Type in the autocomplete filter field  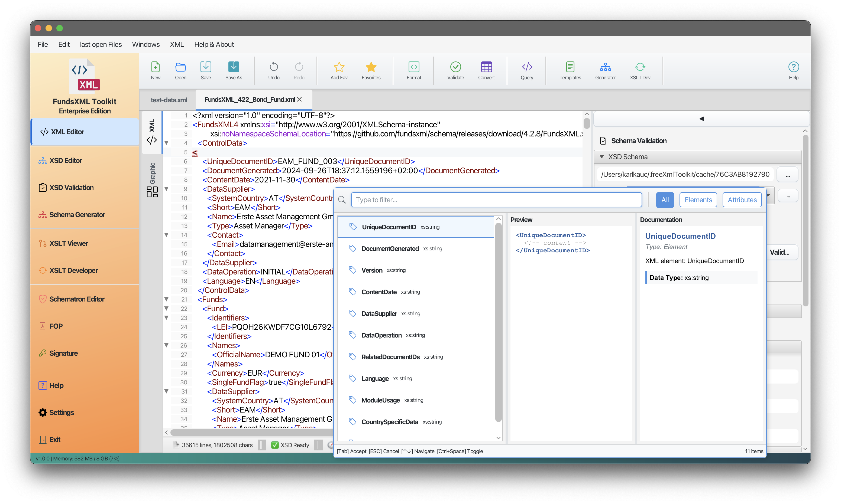tap(496, 200)
